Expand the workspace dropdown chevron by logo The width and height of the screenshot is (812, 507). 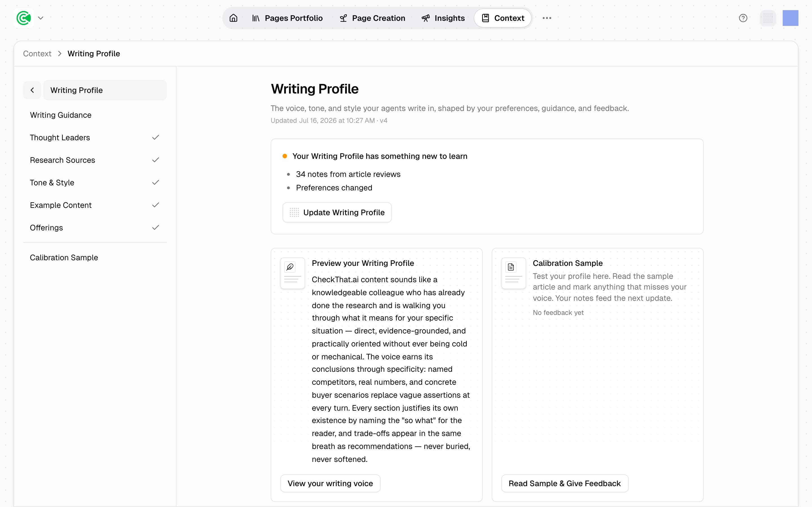[x=41, y=18]
